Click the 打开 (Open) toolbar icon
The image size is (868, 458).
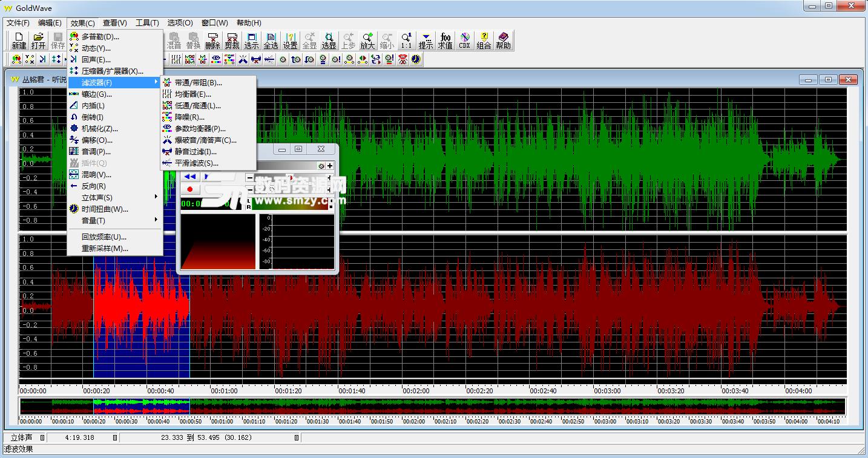pyautogui.click(x=39, y=41)
